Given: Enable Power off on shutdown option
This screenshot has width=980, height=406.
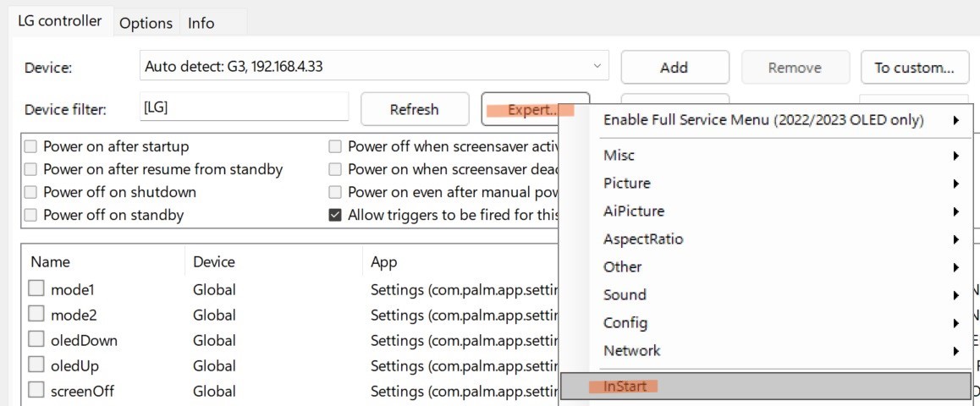Looking at the screenshot, I should tap(31, 192).
